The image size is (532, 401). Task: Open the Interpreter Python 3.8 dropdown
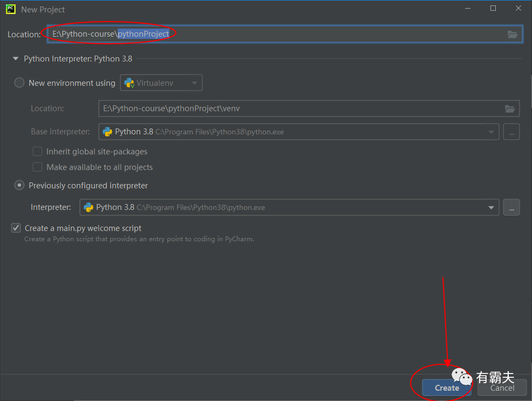(289, 207)
